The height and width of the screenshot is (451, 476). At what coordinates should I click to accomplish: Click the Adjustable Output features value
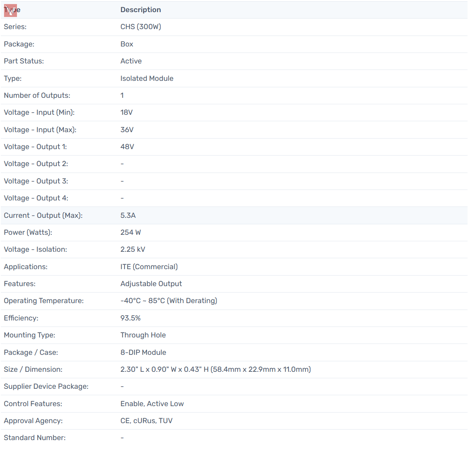[151, 284]
